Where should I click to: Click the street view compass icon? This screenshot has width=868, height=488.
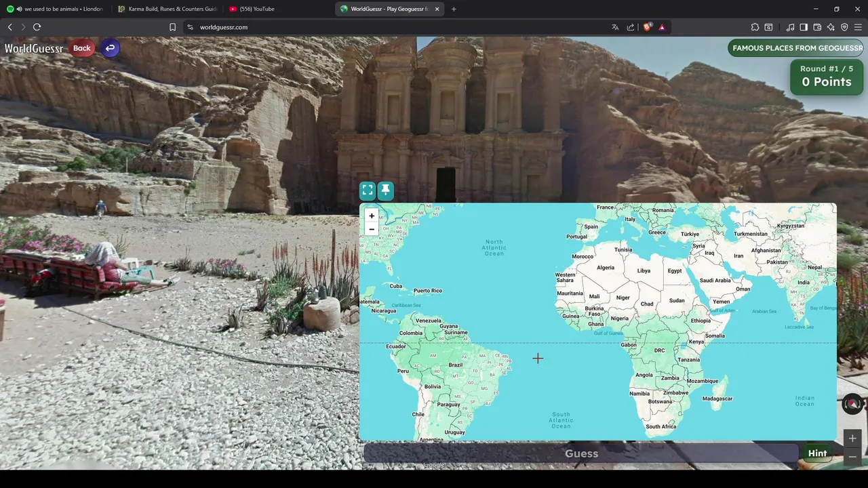coord(852,404)
